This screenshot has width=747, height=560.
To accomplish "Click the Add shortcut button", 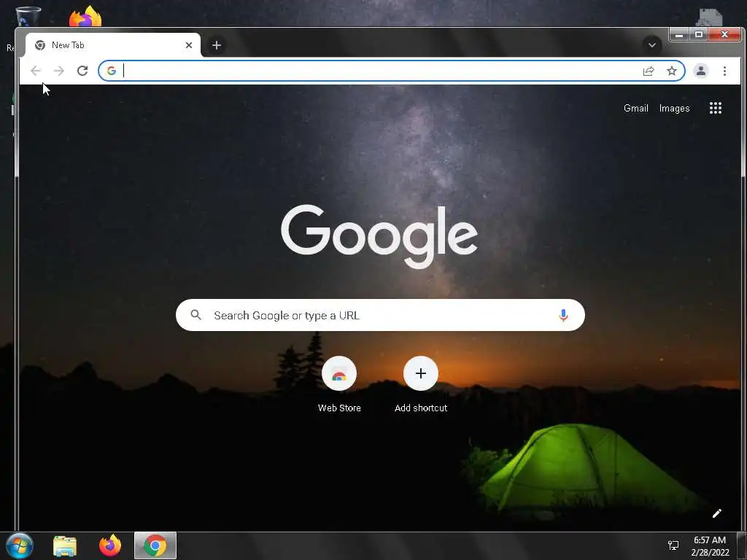I will pyautogui.click(x=421, y=373).
